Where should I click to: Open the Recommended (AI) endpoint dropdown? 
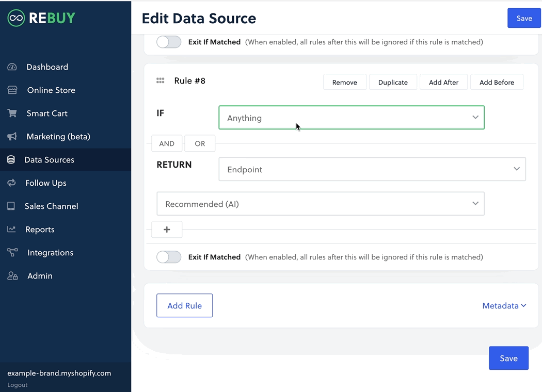point(321,204)
